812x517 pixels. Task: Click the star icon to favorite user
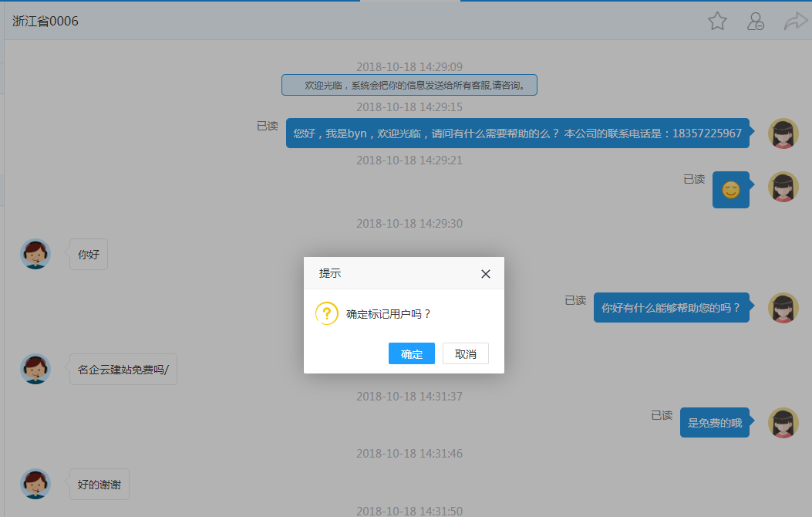[x=717, y=22]
